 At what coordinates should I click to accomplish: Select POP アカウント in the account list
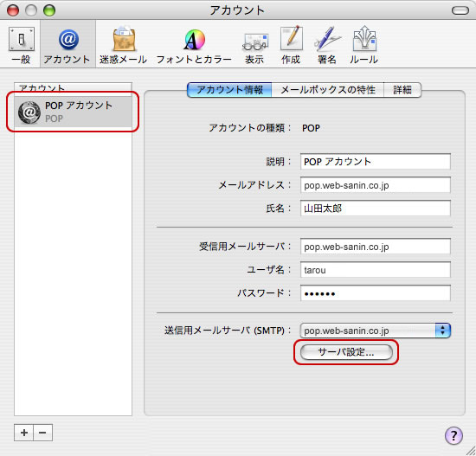73,112
